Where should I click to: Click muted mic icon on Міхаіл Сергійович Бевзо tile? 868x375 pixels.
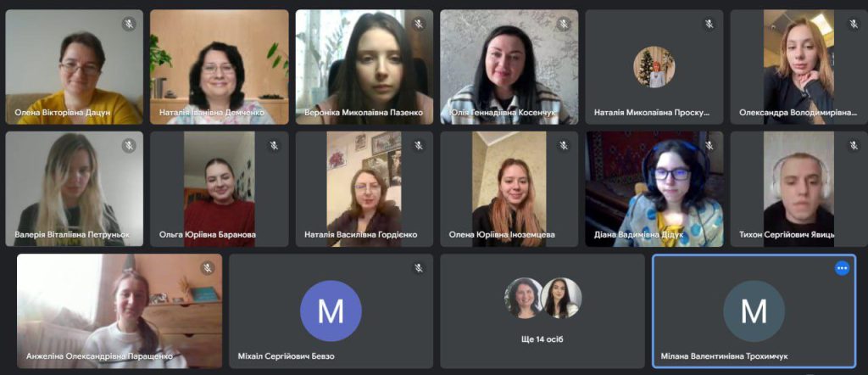pos(419,268)
